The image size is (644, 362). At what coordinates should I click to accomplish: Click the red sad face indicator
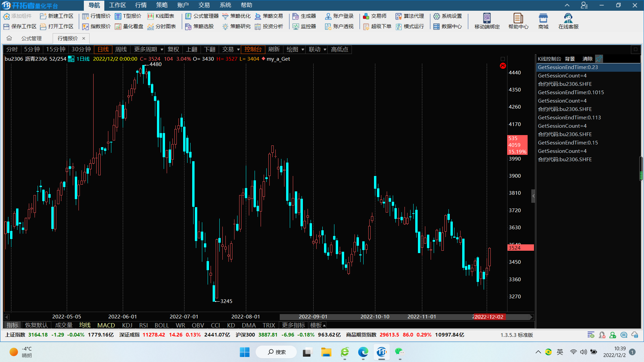pyautogui.click(x=502, y=66)
